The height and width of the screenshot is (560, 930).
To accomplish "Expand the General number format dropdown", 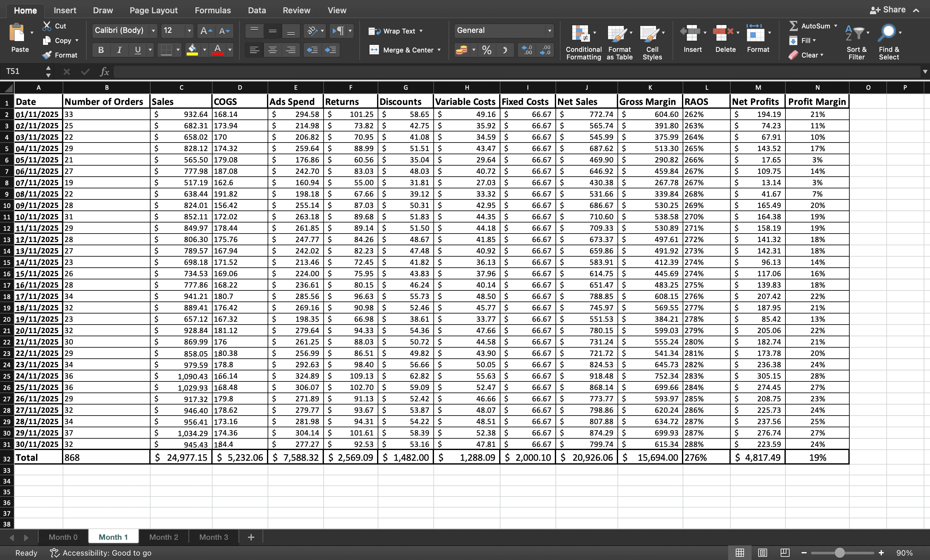I will 549,31.
